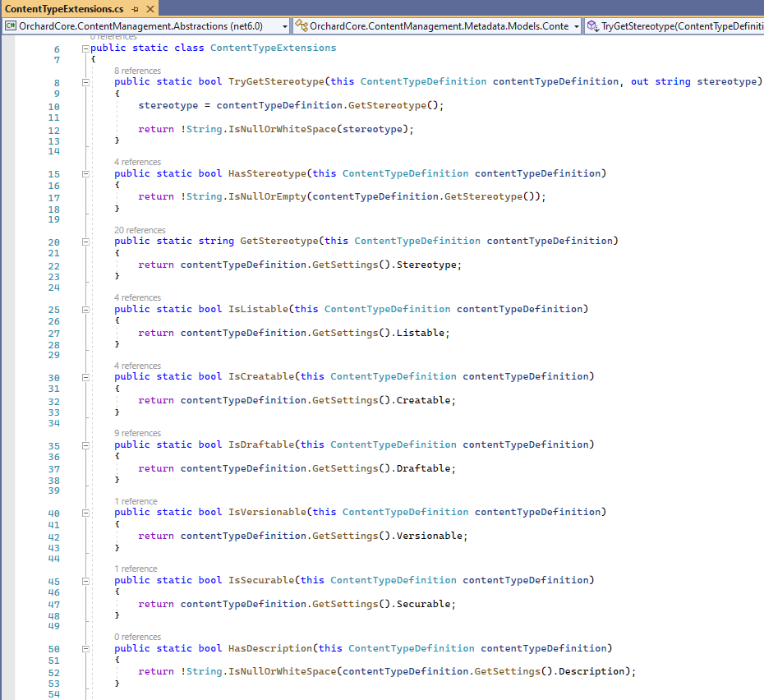This screenshot has height=700, width=764.
Task: Click the ContentTypeExtensions class name
Action: pyautogui.click(x=273, y=48)
